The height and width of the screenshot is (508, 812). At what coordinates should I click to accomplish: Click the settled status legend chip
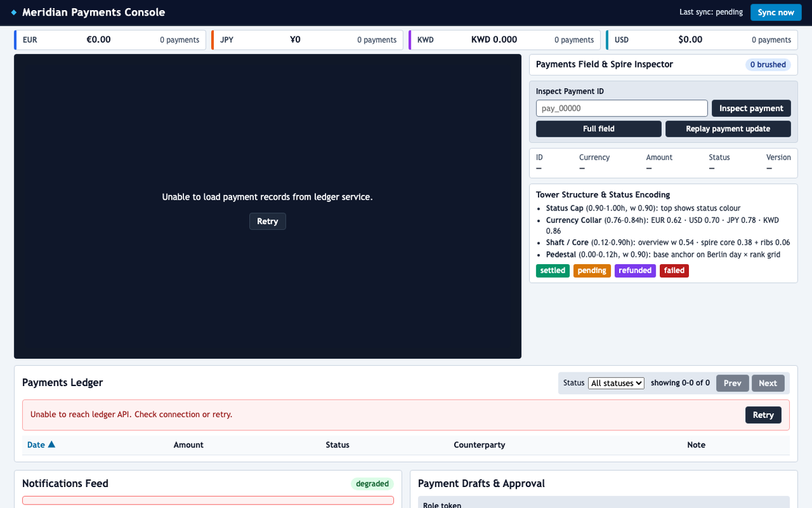tap(553, 270)
